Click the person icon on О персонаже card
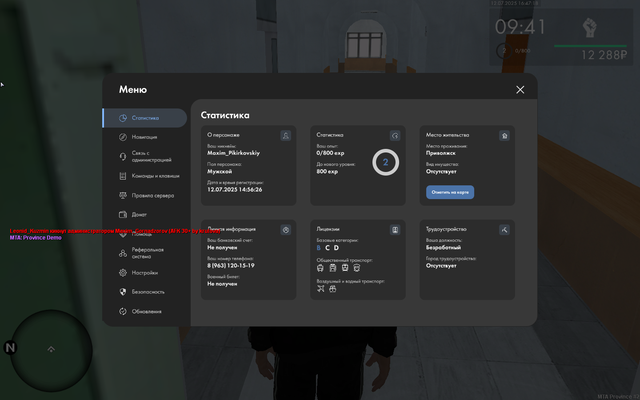Screen dimensions: 640x400 coord(286,136)
